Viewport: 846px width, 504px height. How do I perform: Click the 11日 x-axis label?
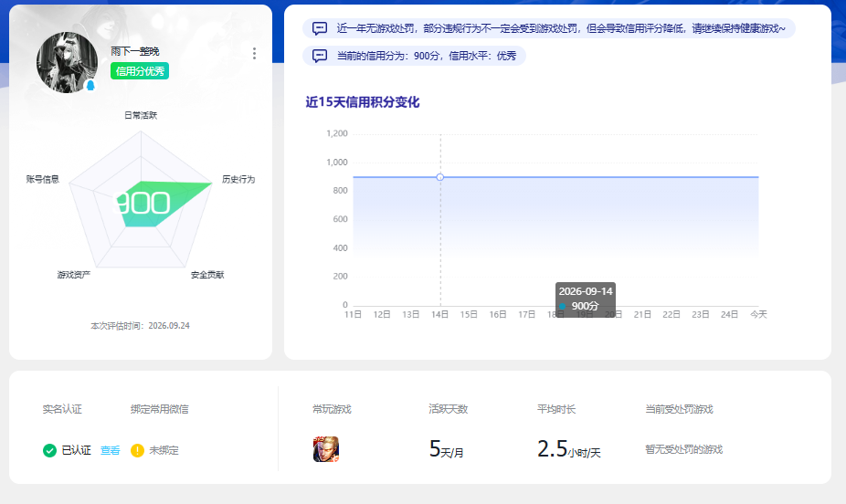353,314
